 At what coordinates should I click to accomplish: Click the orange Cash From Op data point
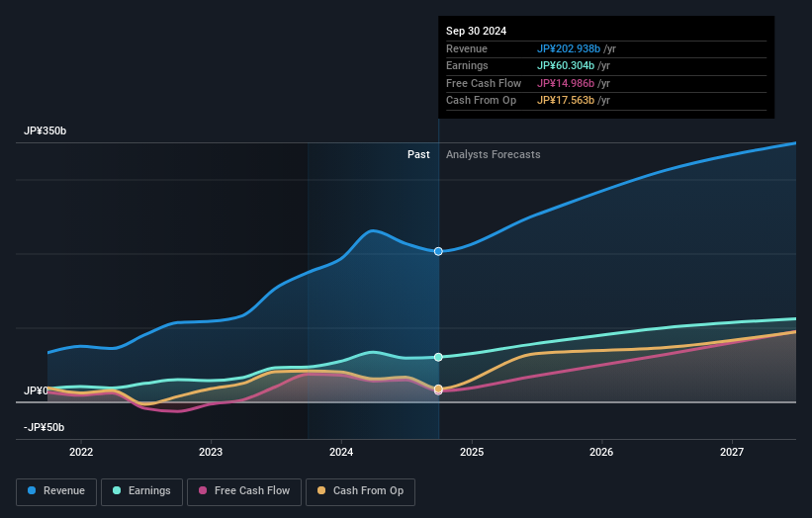(438, 388)
